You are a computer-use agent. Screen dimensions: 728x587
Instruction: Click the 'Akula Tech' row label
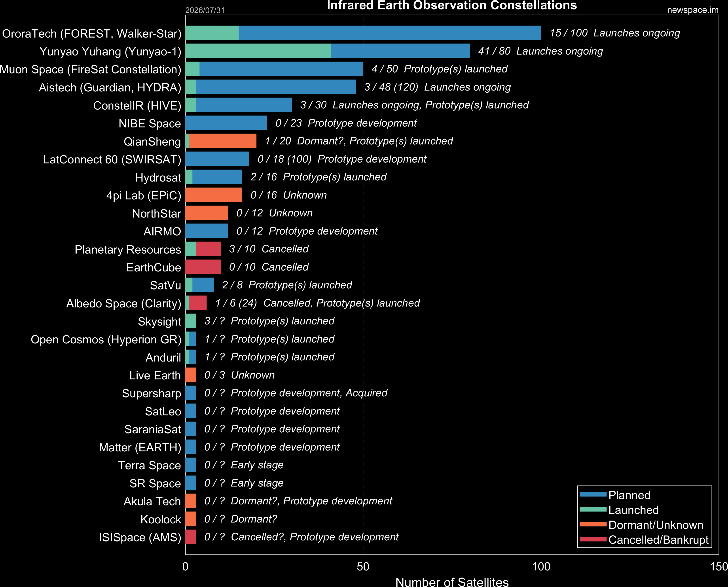(152, 501)
